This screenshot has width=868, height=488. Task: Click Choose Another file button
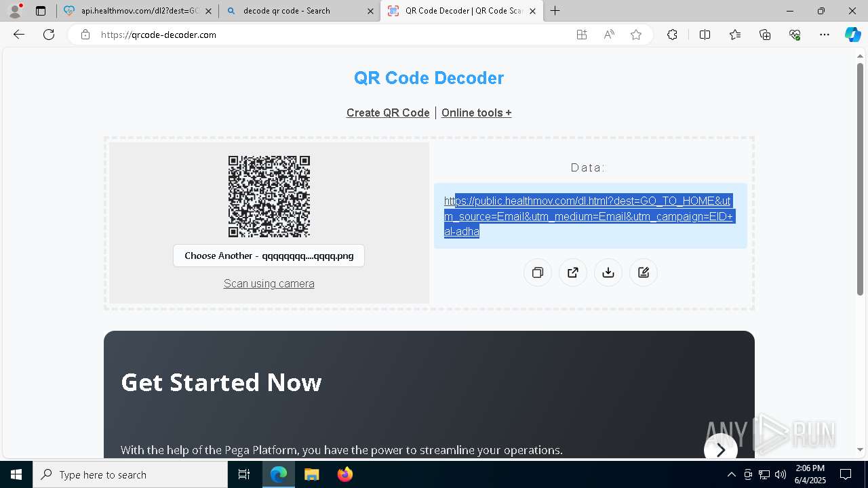269,256
